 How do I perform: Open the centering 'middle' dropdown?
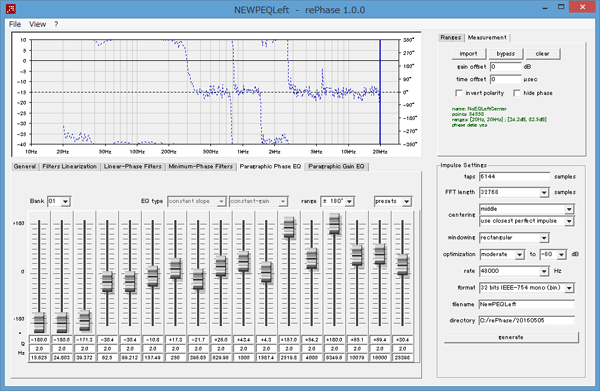(569, 209)
